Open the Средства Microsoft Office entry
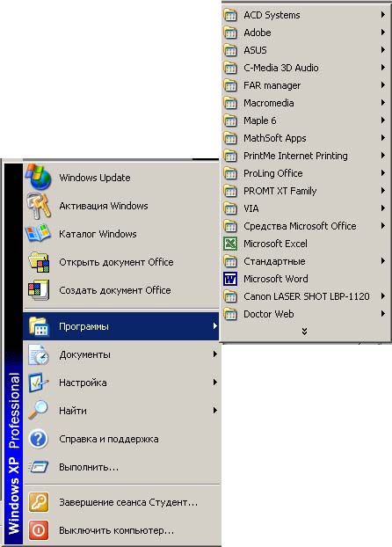Image resolution: width=392 pixels, height=547 pixels. pos(306,226)
